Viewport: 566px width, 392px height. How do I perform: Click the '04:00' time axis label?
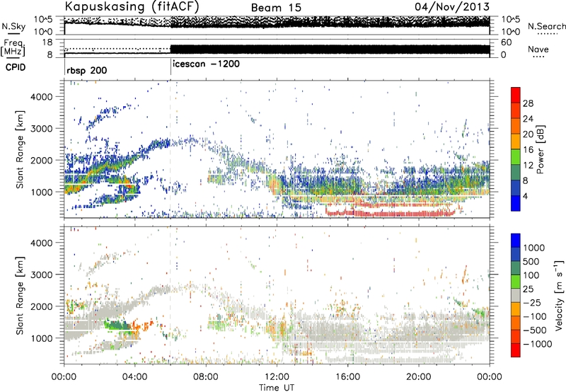135,376
